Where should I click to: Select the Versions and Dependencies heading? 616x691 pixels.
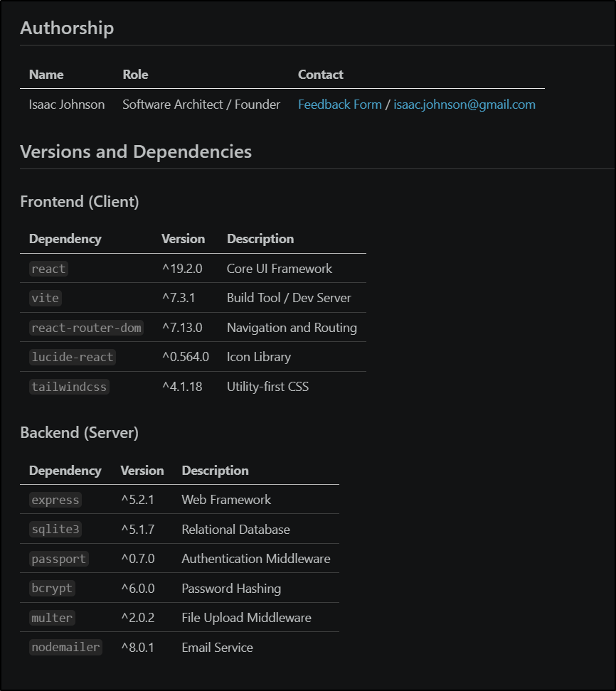pos(135,151)
